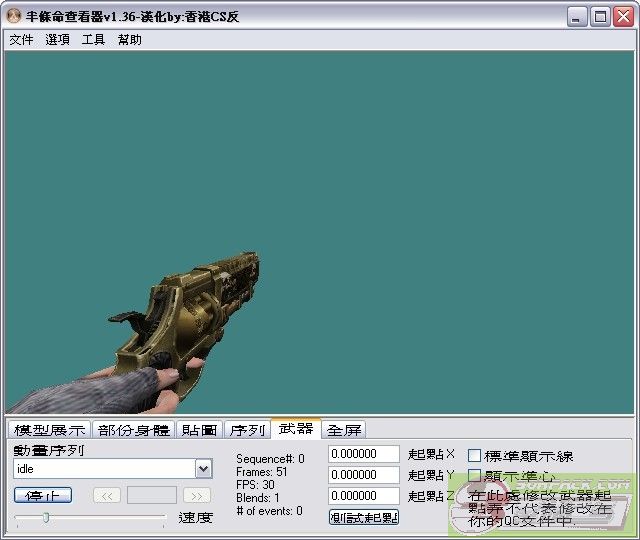Image resolution: width=640 pixels, height=540 pixels.
Task: Switch to the 全屏 tab
Action: 344,430
